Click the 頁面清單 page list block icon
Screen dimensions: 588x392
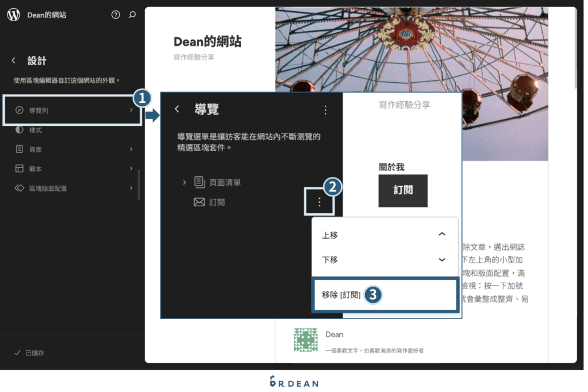(199, 182)
